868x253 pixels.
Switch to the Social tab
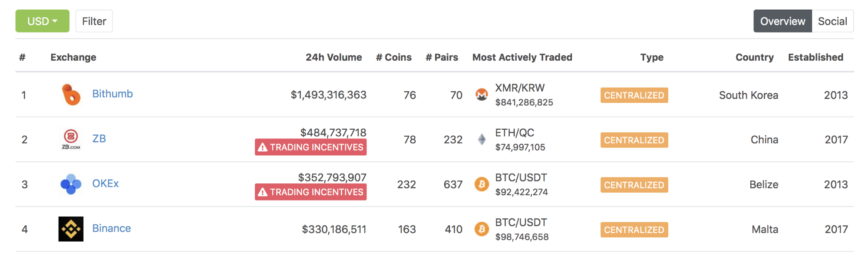pos(832,21)
